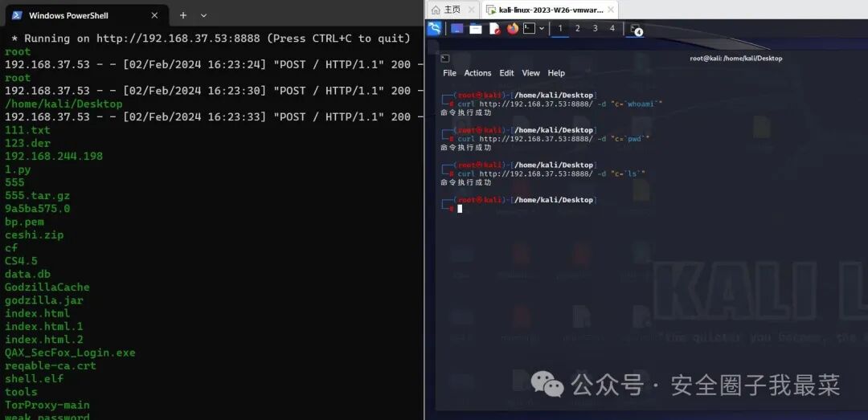The image size is (868, 420).
Task: Click 'bp.pem' in PowerShell output
Action: 24,222
